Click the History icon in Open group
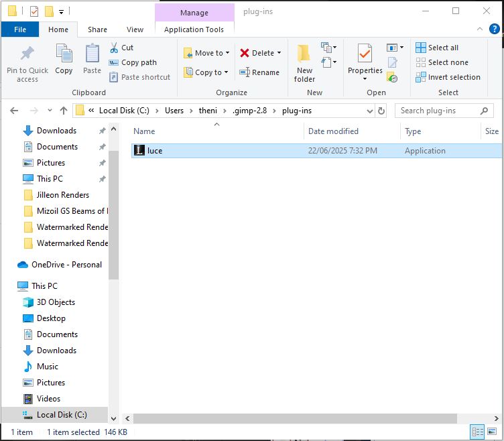 coord(392,78)
